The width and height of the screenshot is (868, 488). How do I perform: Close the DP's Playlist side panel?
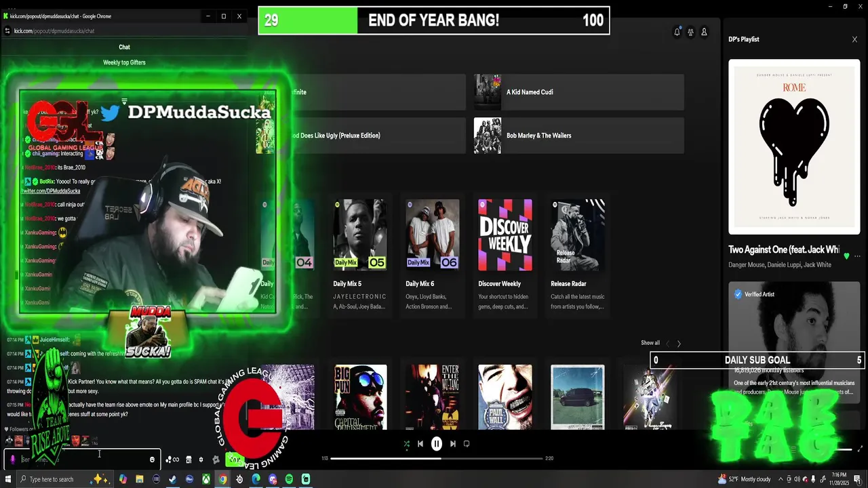tap(854, 39)
